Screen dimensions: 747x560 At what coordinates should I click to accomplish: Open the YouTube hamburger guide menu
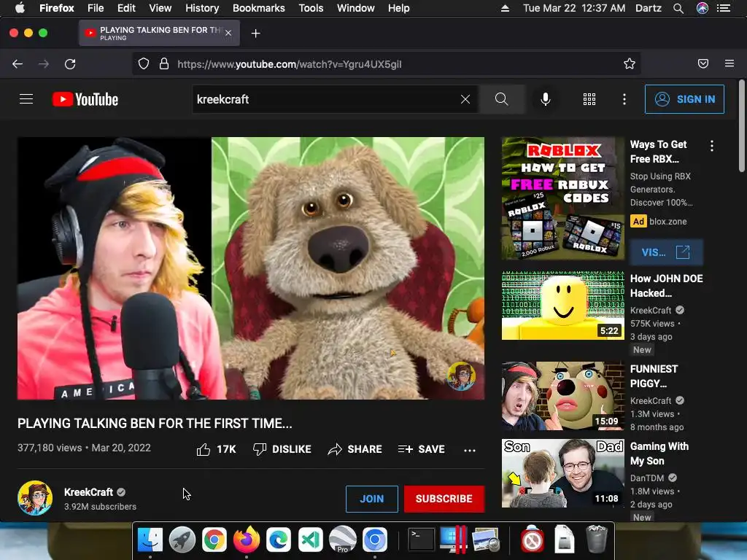tap(26, 99)
